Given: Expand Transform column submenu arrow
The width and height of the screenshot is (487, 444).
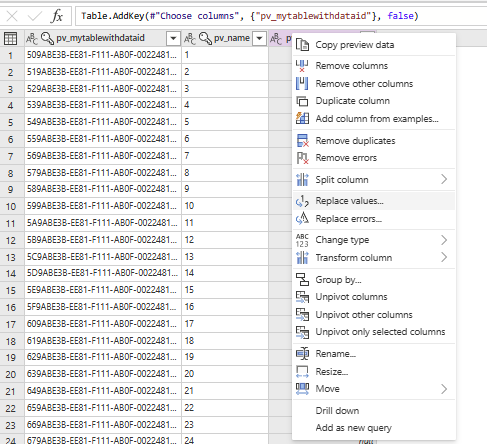Looking at the screenshot, I should pos(444,257).
